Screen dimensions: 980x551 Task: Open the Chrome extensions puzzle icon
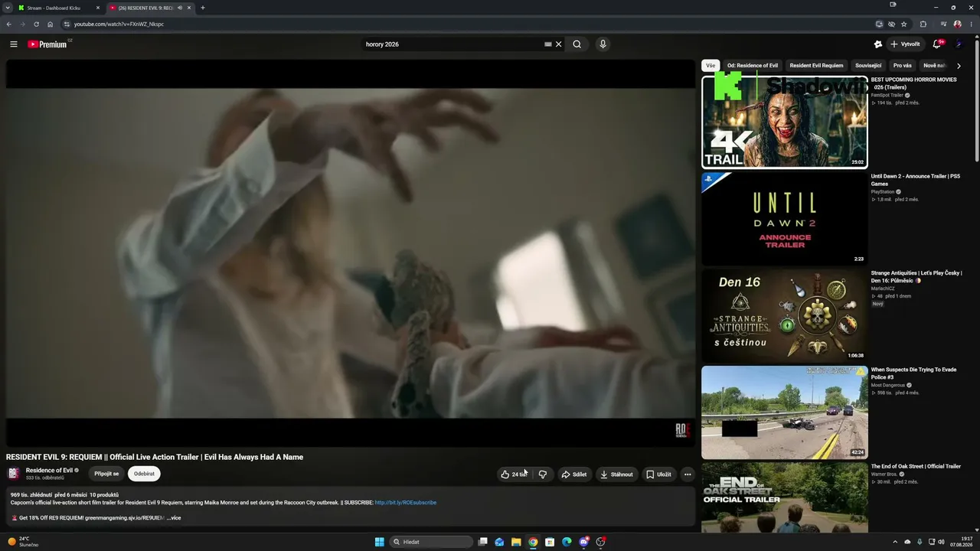coord(923,24)
